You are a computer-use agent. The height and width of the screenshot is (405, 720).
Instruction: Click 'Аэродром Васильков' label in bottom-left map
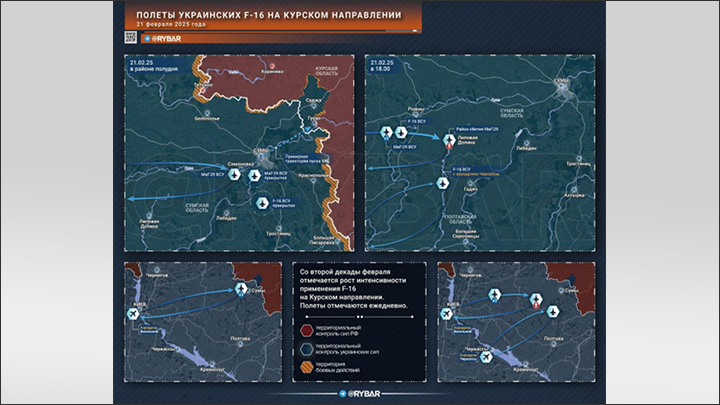[149, 329]
